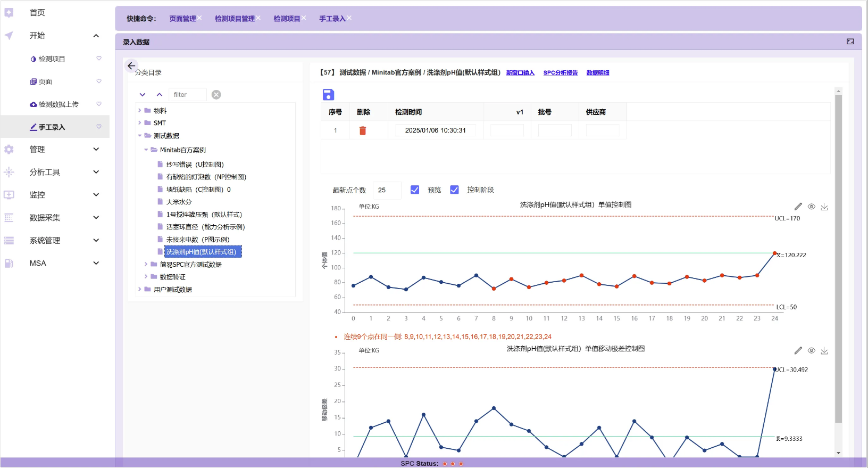Delete row 1 with the trash icon
868x468 pixels.
(x=363, y=130)
